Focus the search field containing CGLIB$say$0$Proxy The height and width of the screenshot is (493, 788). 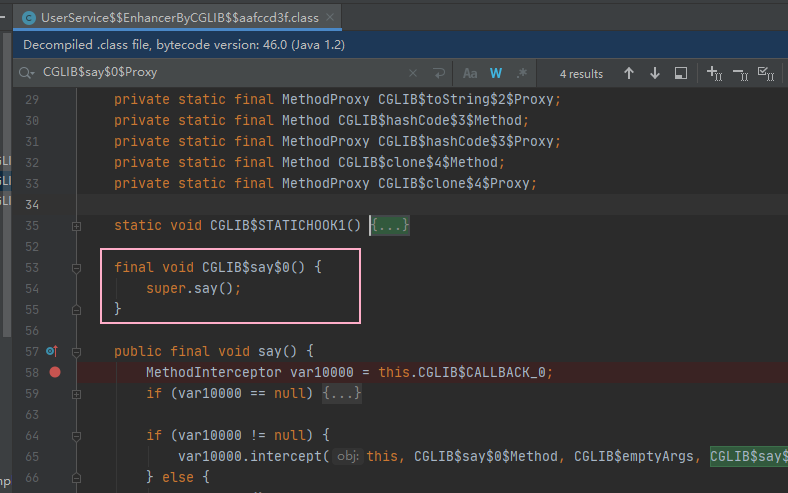(x=221, y=72)
